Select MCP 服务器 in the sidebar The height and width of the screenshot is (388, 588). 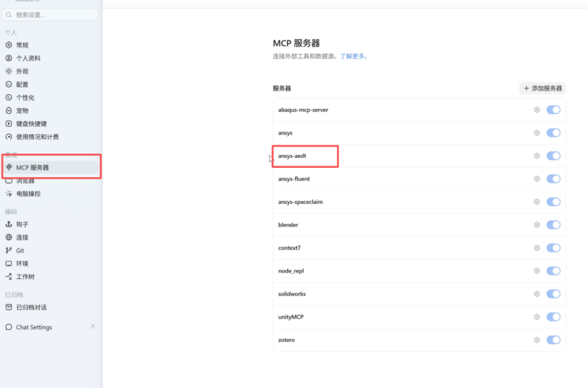[x=50, y=167]
